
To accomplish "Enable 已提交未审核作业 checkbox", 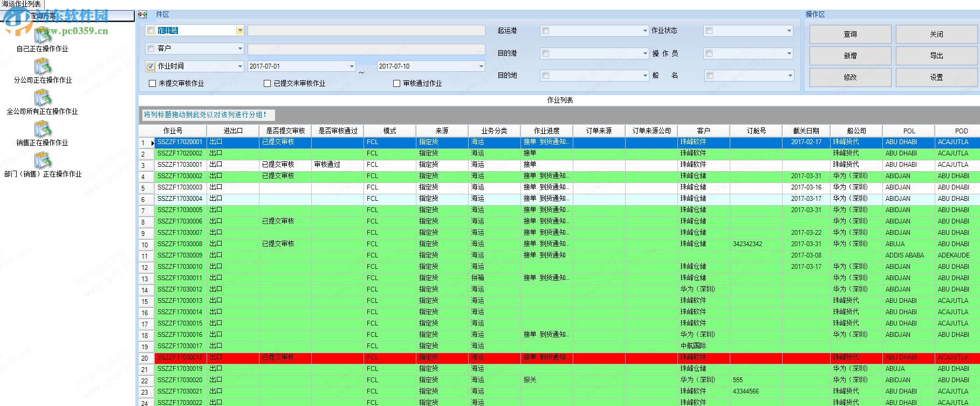I will tap(267, 84).
